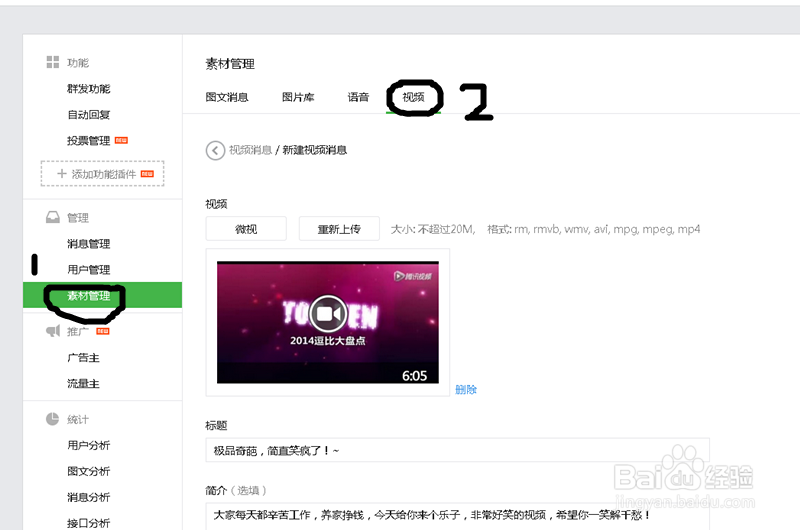Click the 推广 section header text
Viewport: 800px width, 530px height.
[x=78, y=332]
